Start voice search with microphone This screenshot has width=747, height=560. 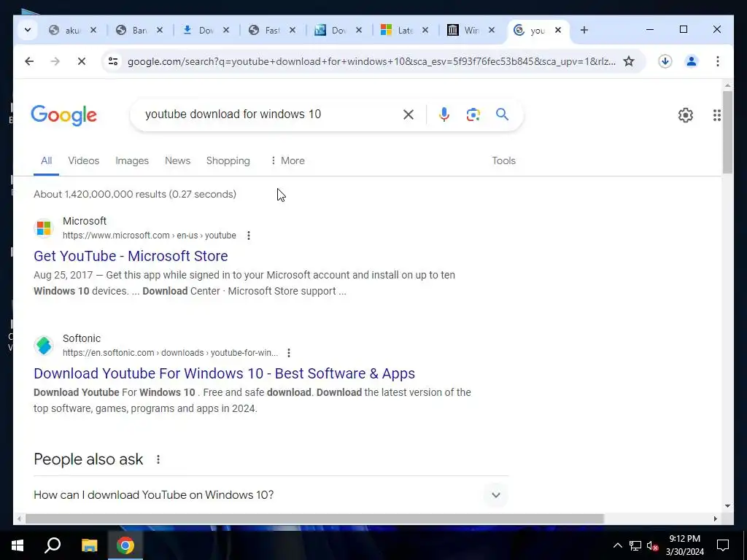[444, 114]
